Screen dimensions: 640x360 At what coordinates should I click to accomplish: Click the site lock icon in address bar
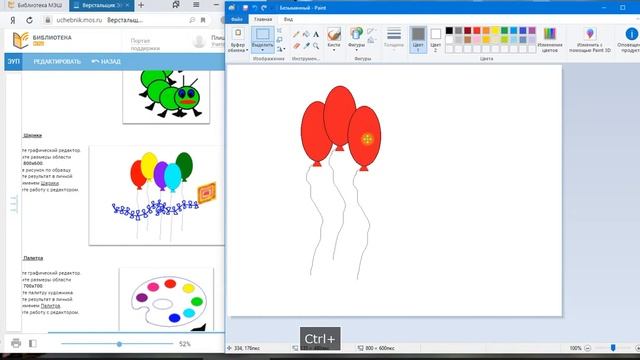tap(48, 20)
